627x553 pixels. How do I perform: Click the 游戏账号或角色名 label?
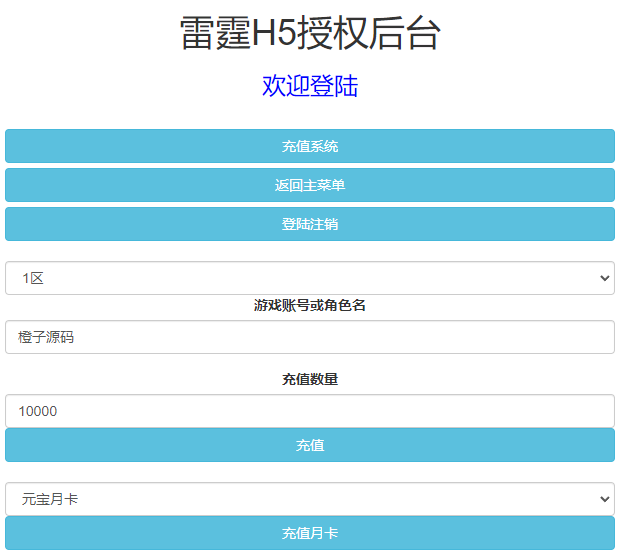[x=310, y=305]
